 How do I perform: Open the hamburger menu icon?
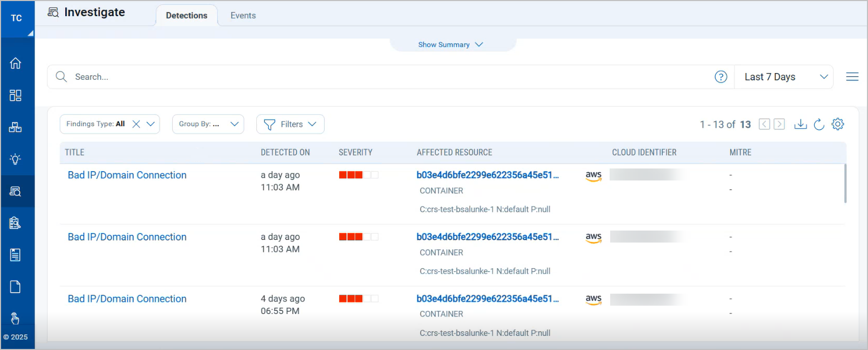point(852,77)
